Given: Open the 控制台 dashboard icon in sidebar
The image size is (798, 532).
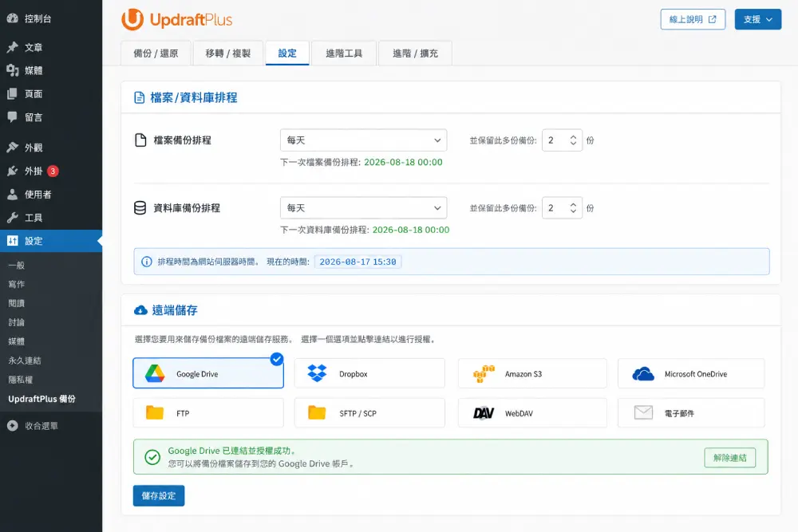Looking at the screenshot, I should point(13,18).
